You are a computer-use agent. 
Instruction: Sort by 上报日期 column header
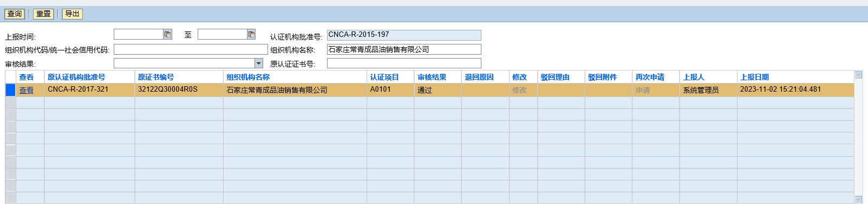(754, 77)
